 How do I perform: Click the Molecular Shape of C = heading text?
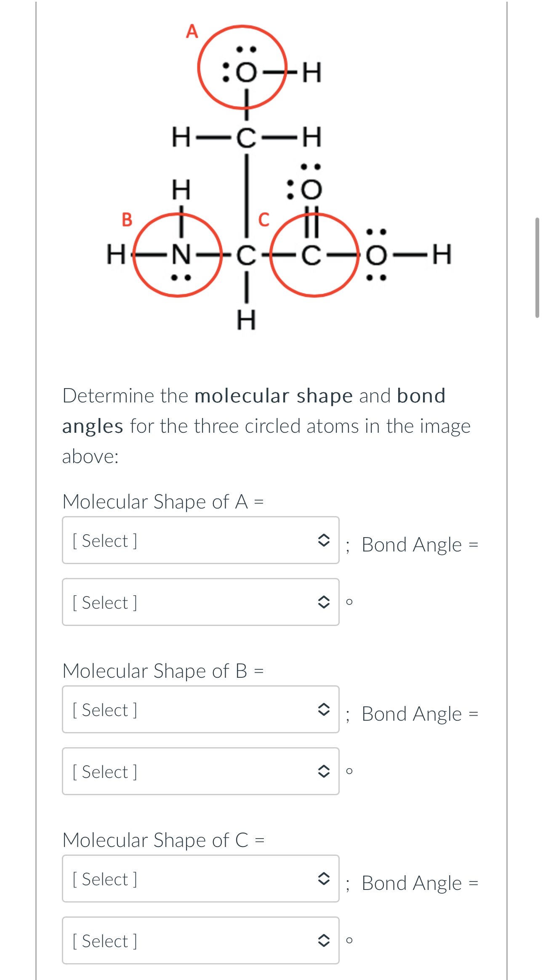tap(163, 839)
